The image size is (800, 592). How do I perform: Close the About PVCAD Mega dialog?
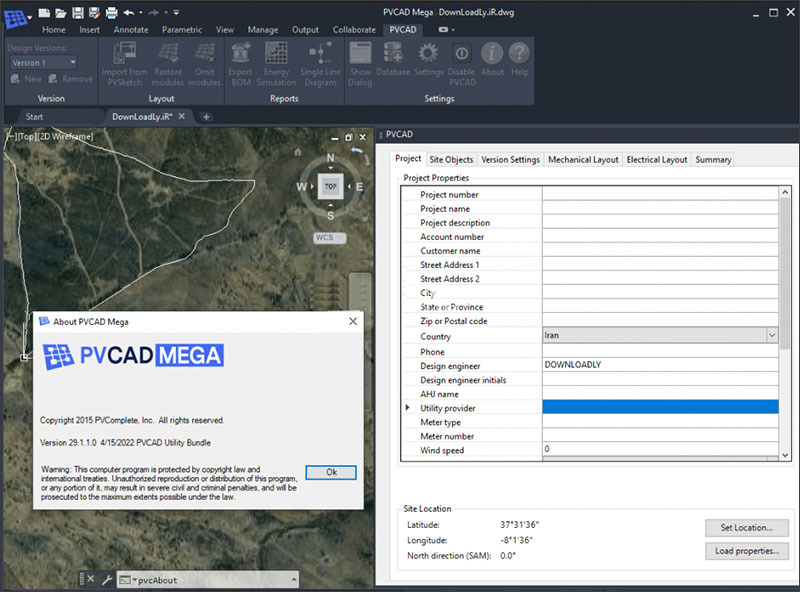tap(353, 322)
